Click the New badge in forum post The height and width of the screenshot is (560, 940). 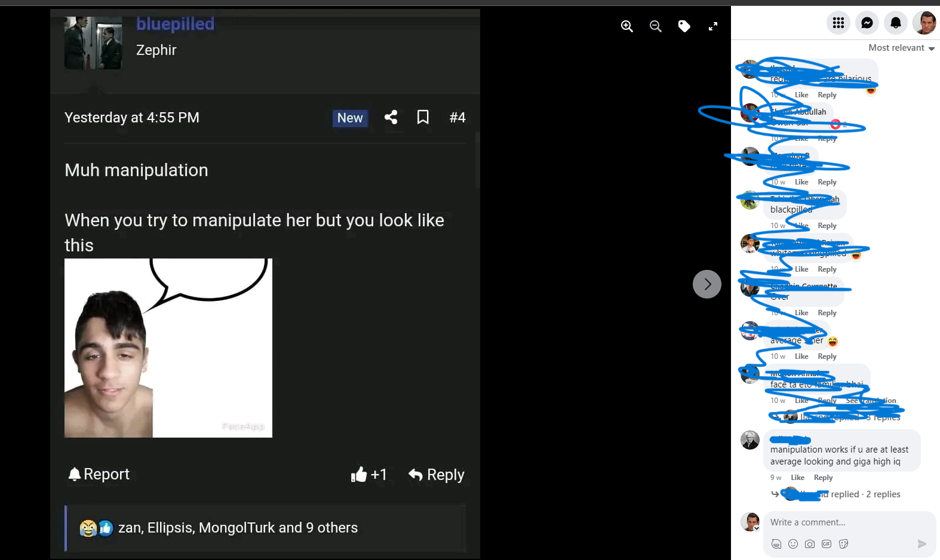click(350, 118)
